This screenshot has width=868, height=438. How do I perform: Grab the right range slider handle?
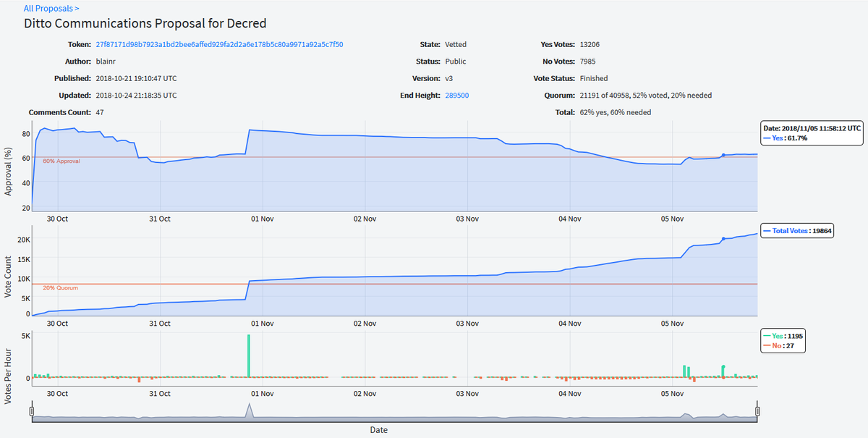pos(758,411)
